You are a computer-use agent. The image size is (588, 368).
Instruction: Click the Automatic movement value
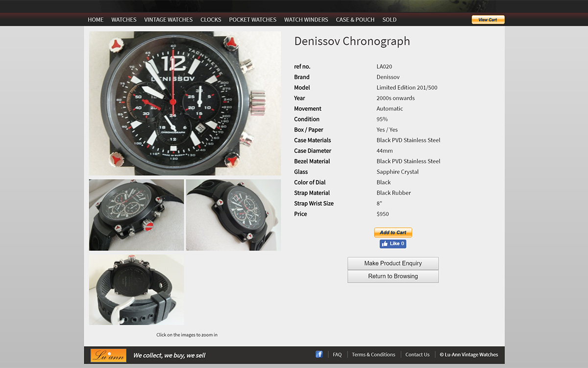pyautogui.click(x=390, y=109)
